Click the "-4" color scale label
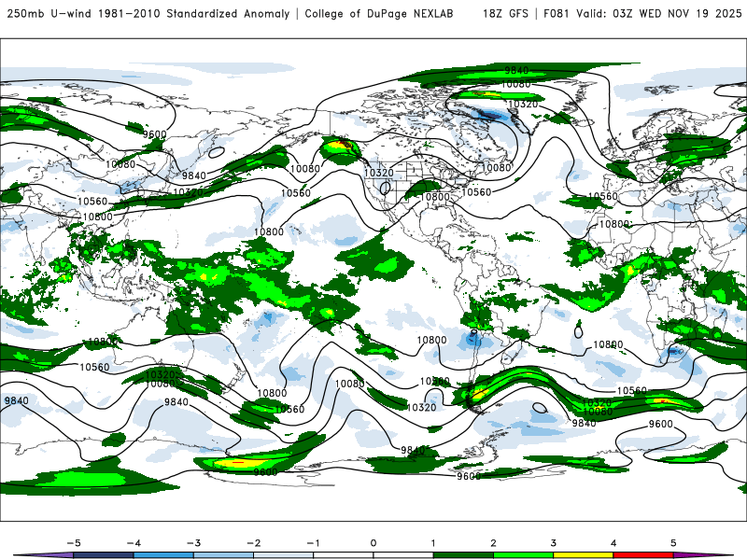Image resolution: width=747 pixels, height=560 pixels. point(134,543)
